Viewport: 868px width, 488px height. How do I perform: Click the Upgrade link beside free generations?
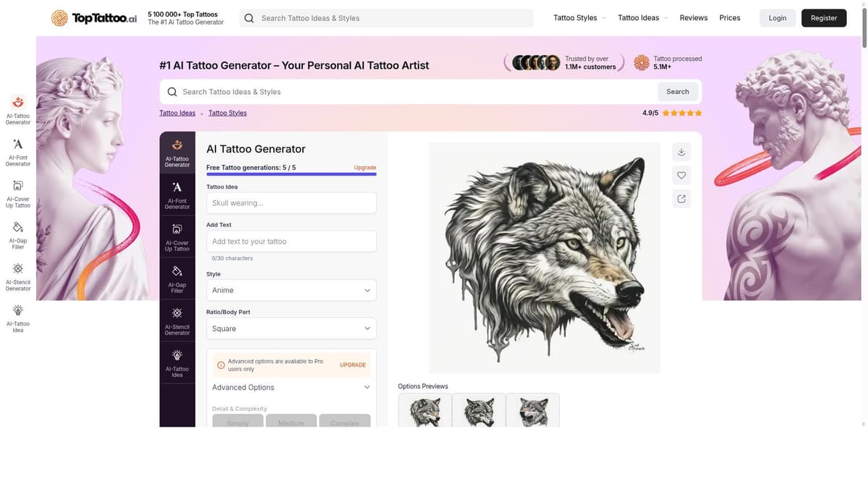365,168
